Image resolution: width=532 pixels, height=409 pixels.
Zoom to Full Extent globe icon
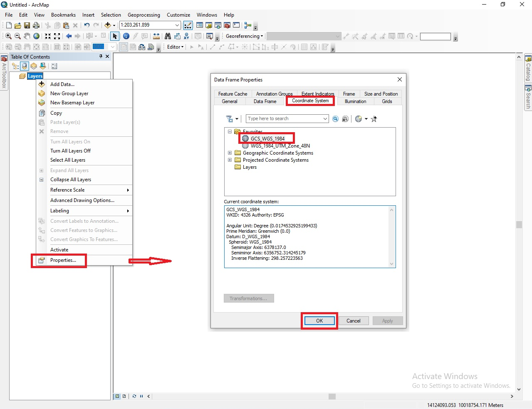pos(37,36)
